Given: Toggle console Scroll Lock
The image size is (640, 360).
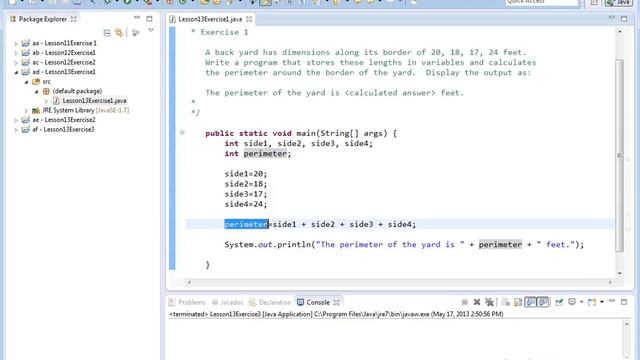Looking at the screenshot, I should click(518, 302).
